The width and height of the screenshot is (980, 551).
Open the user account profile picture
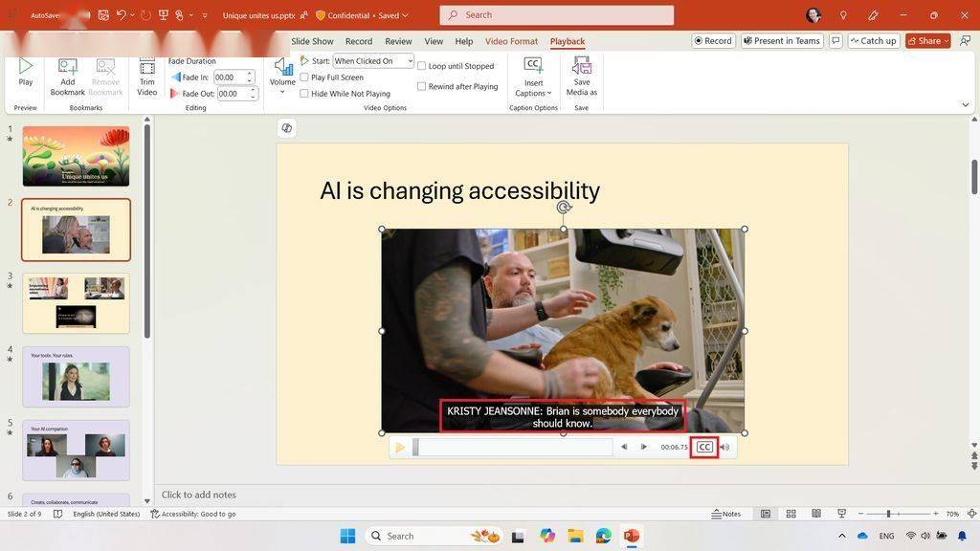coord(813,15)
